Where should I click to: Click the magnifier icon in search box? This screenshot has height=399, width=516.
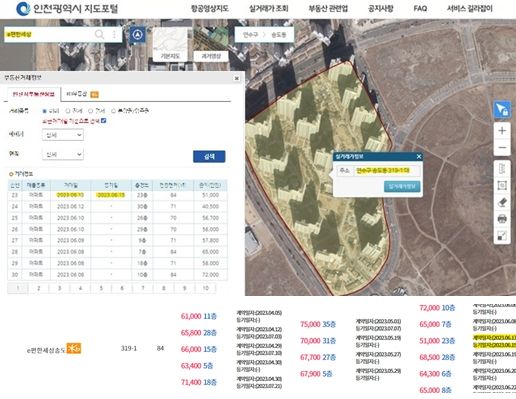tap(99, 34)
